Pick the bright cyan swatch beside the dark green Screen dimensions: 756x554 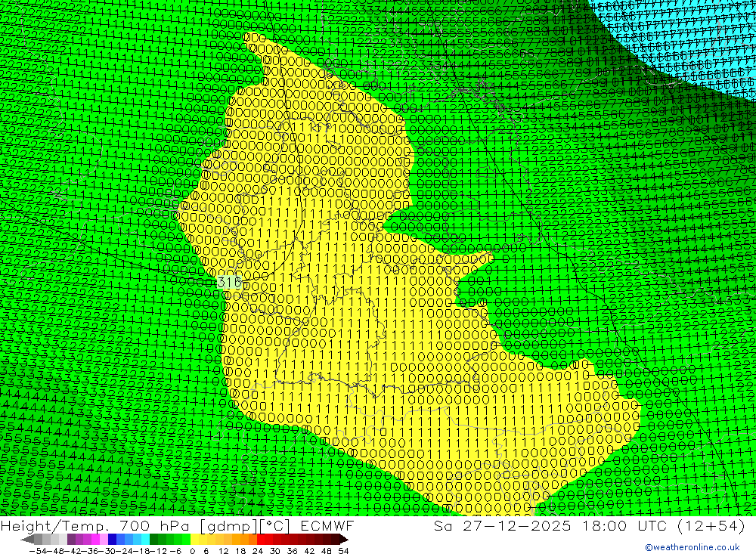[x=145, y=540]
